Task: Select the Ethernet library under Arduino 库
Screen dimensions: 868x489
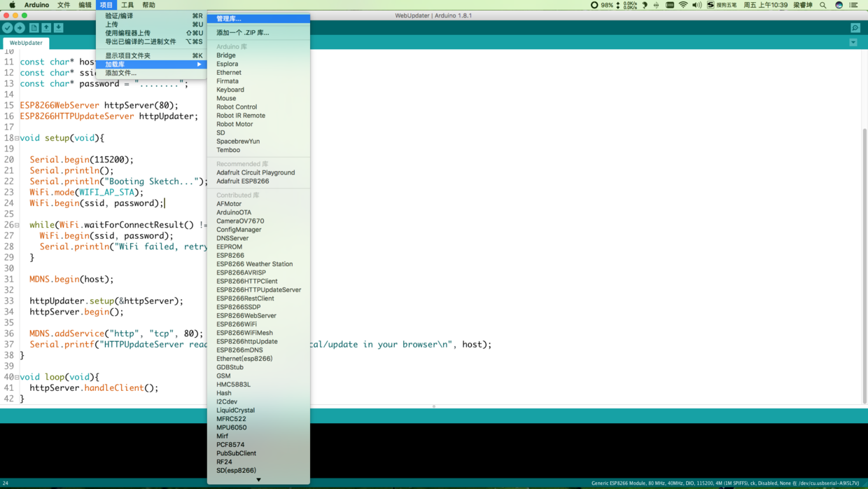Action: 258,72
